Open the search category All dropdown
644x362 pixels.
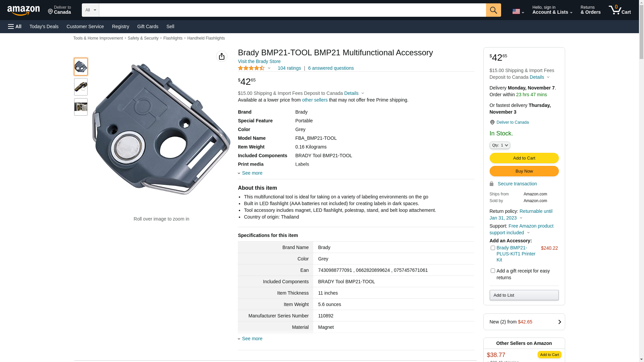[90, 10]
